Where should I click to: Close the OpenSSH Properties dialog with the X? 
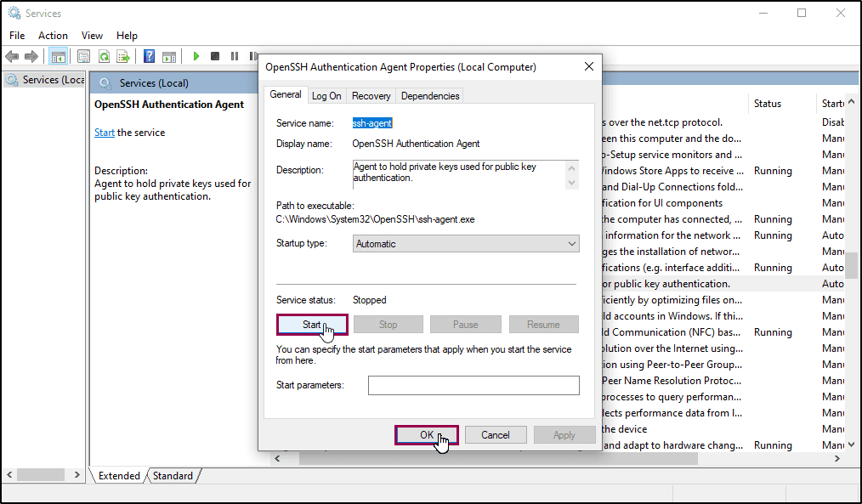pos(589,66)
